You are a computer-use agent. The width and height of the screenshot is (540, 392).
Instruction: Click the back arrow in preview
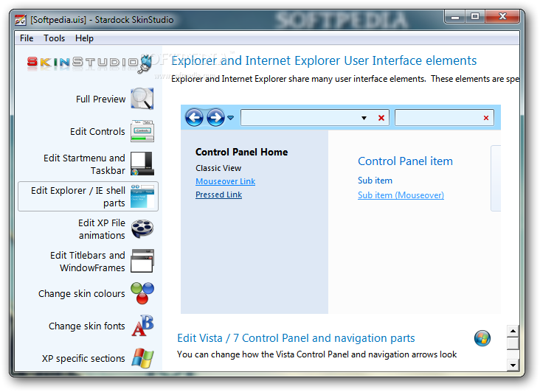coord(194,118)
